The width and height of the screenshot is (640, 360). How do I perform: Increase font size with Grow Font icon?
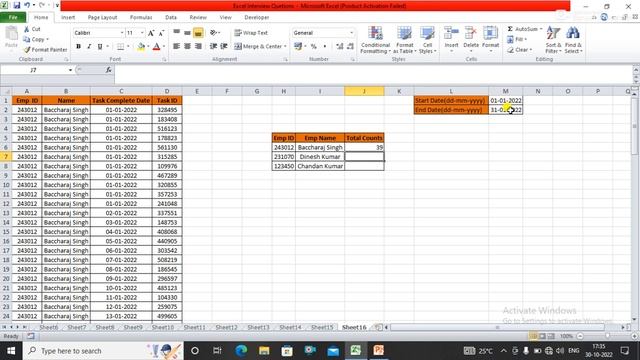tap(151, 33)
